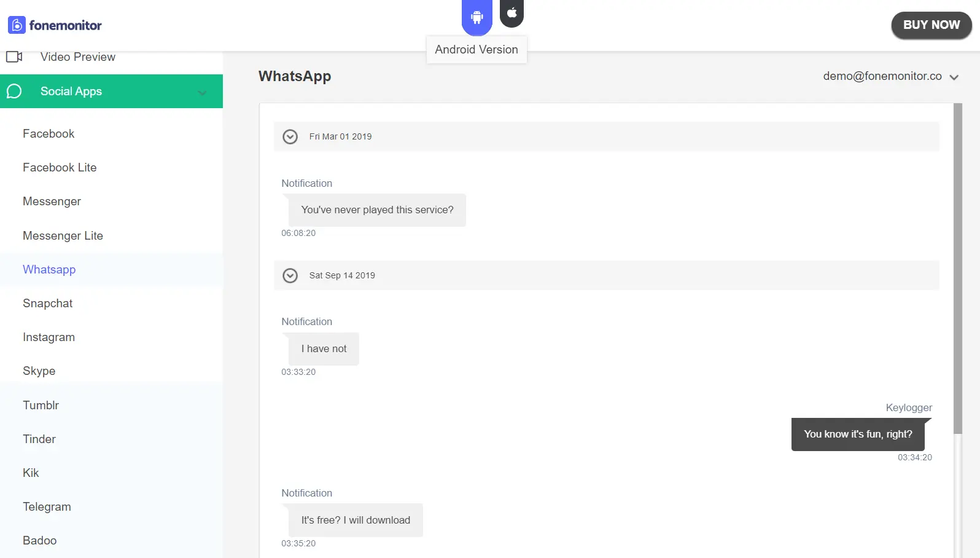Viewport: 980px width, 558px height.
Task: Collapse the Fri Mar 01 2019 group
Action: pos(290,136)
